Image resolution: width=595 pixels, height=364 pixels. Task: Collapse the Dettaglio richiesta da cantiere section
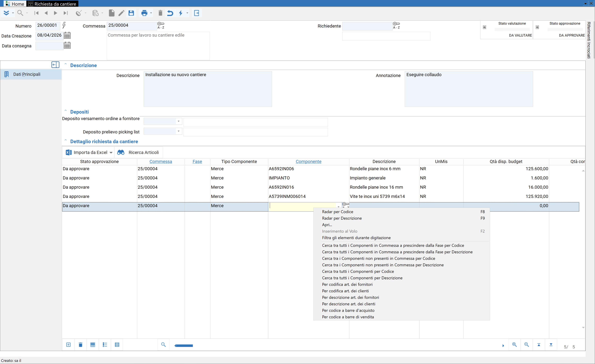coord(65,140)
